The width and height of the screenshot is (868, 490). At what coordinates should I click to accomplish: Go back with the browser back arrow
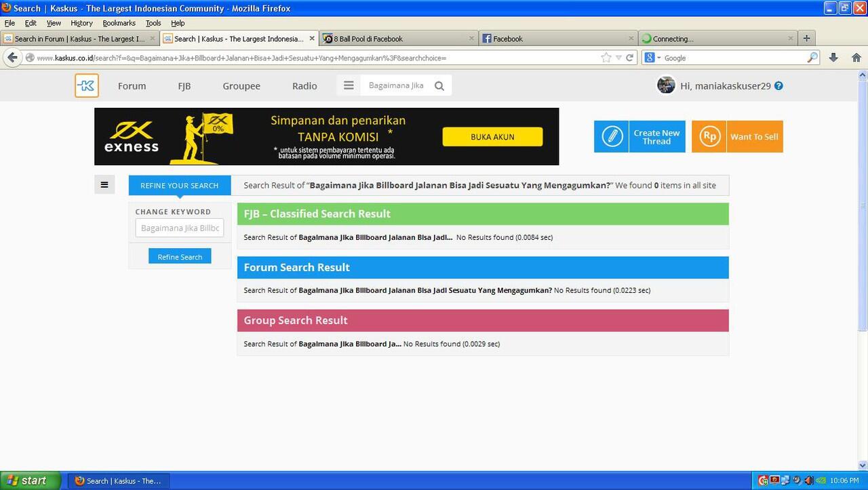click(12, 58)
